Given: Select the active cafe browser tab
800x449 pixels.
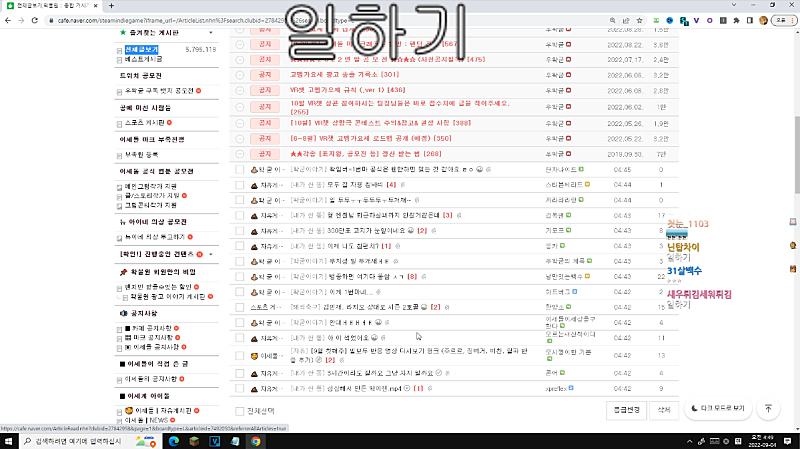Looking at the screenshot, I should (x=51, y=6).
